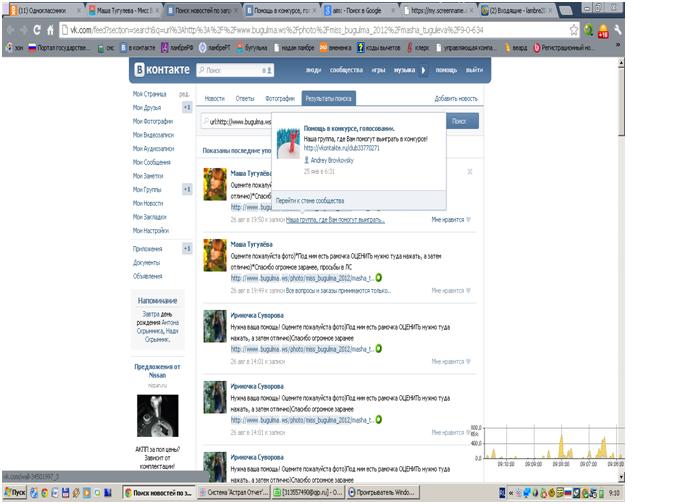The height and width of the screenshot is (504, 680).
Task: Click the VK header Поиск search field
Action: point(235,70)
